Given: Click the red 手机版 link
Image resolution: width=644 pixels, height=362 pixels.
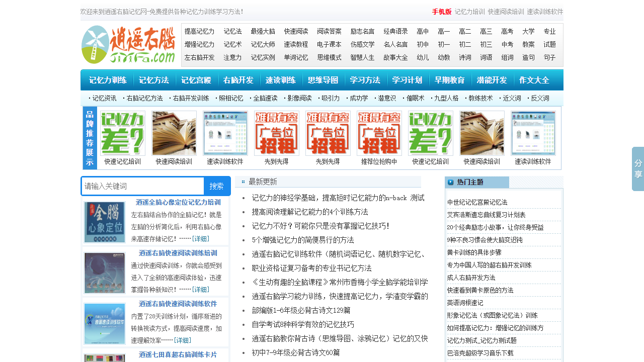Looking at the screenshot, I should [442, 12].
